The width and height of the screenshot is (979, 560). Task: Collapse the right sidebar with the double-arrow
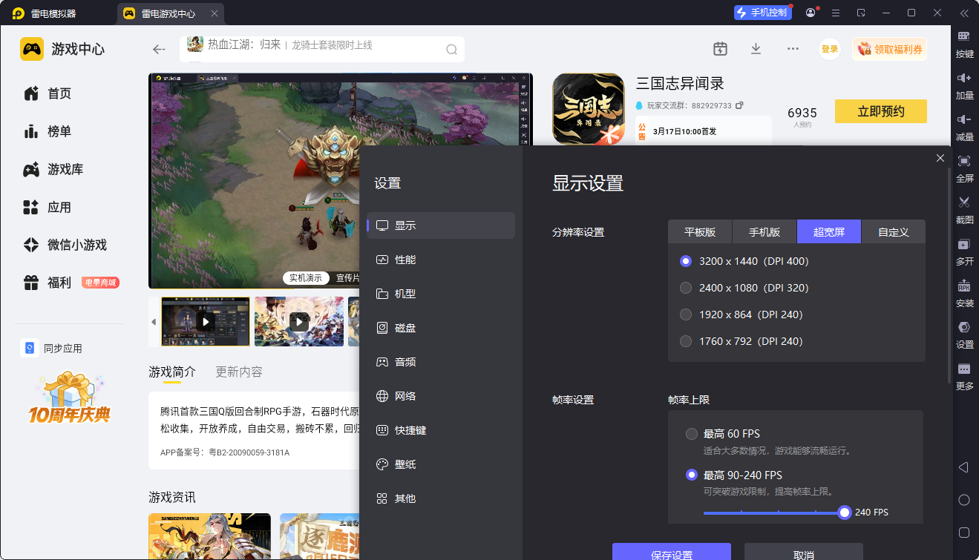[964, 13]
